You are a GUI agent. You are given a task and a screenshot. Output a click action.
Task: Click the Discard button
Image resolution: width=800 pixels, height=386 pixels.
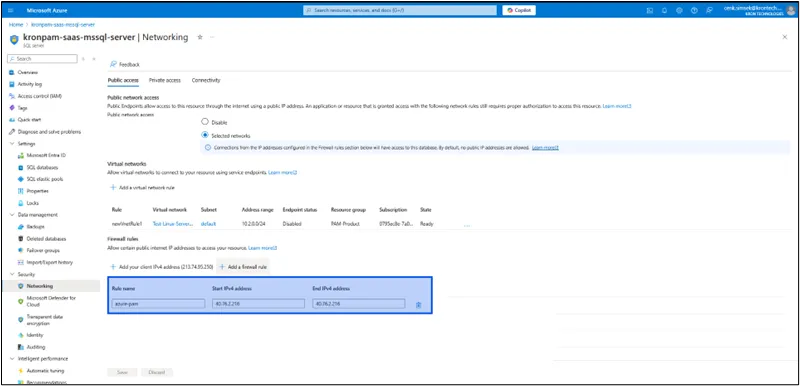[x=157, y=372]
